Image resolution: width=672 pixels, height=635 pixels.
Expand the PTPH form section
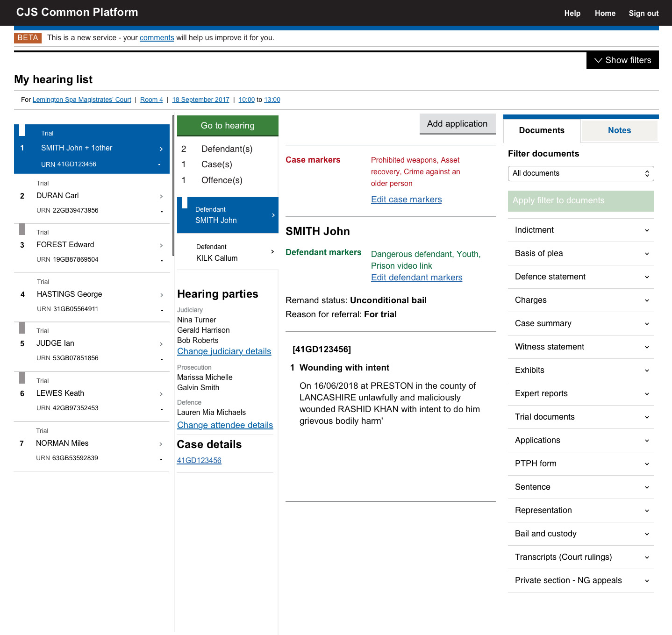[x=581, y=464]
